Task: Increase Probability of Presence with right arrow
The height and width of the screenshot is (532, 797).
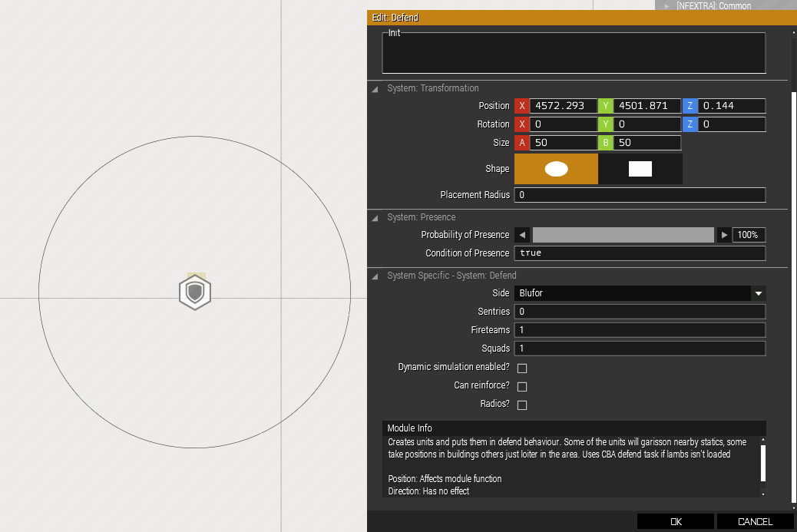Action: [x=724, y=235]
